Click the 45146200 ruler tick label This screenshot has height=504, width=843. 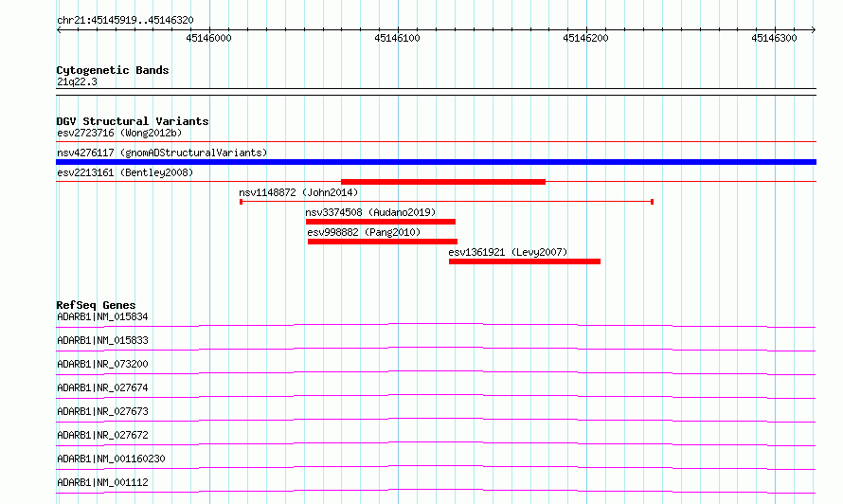[x=585, y=38]
